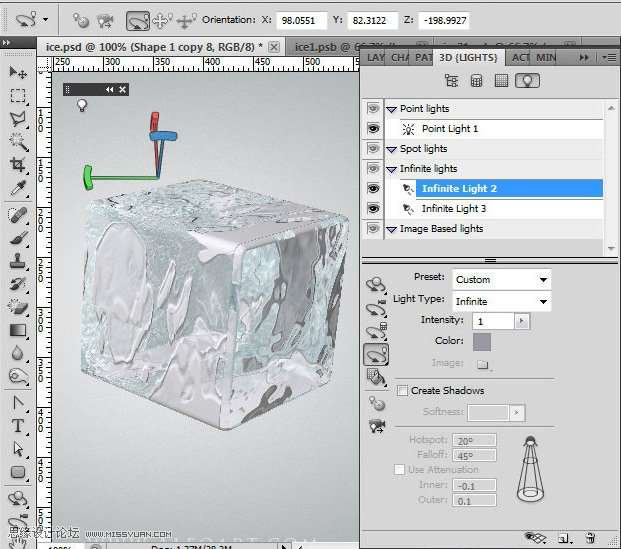This screenshot has height=549, width=621.
Task: Open the Preset dropdown
Action: [x=501, y=280]
